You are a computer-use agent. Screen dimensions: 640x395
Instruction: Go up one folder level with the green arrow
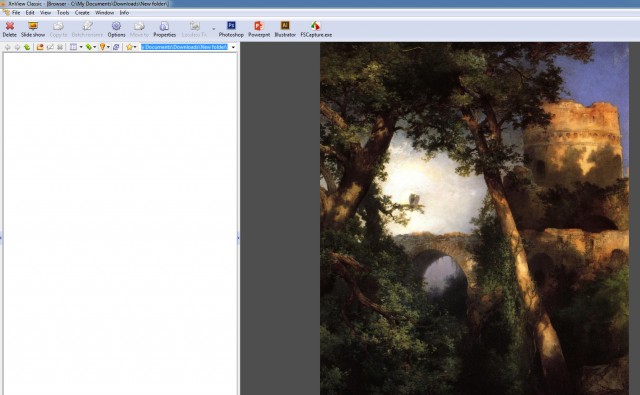(27, 47)
